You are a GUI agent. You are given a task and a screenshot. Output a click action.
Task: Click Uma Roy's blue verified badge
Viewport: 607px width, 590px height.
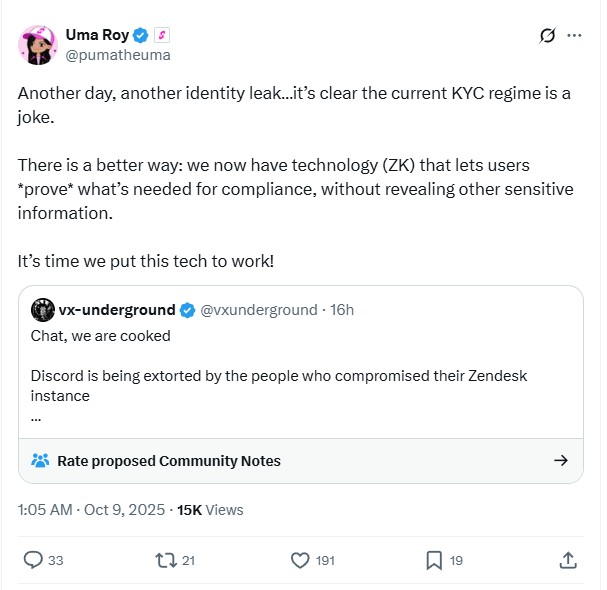(140, 36)
